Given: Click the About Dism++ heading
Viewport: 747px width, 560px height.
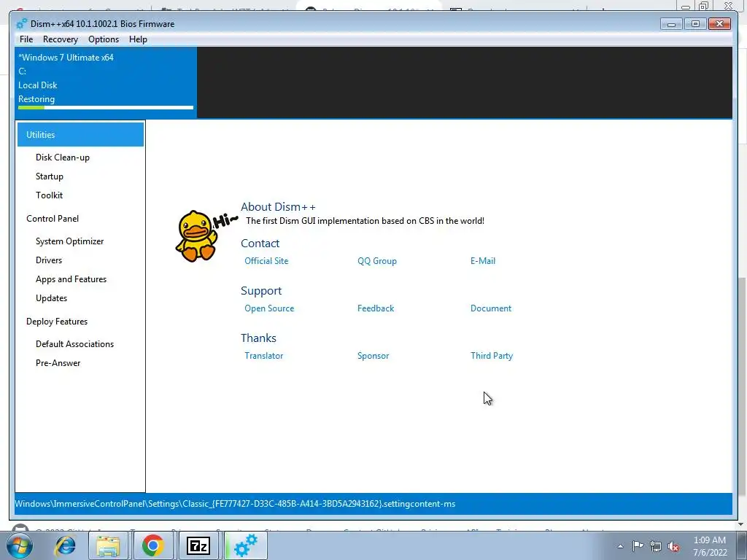Looking at the screenshot, I should (x=278, y=206).
